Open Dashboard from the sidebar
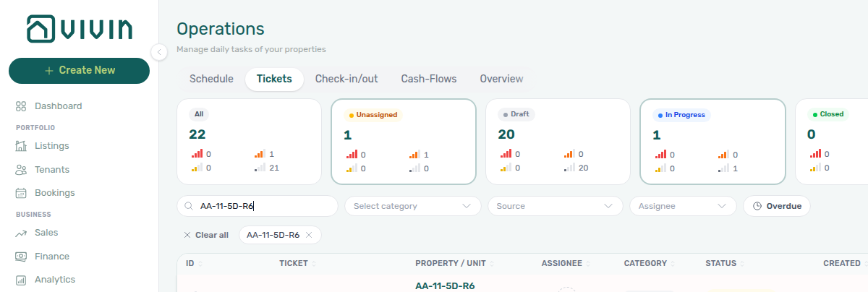 pyautogui.click(x=58, y=106)
